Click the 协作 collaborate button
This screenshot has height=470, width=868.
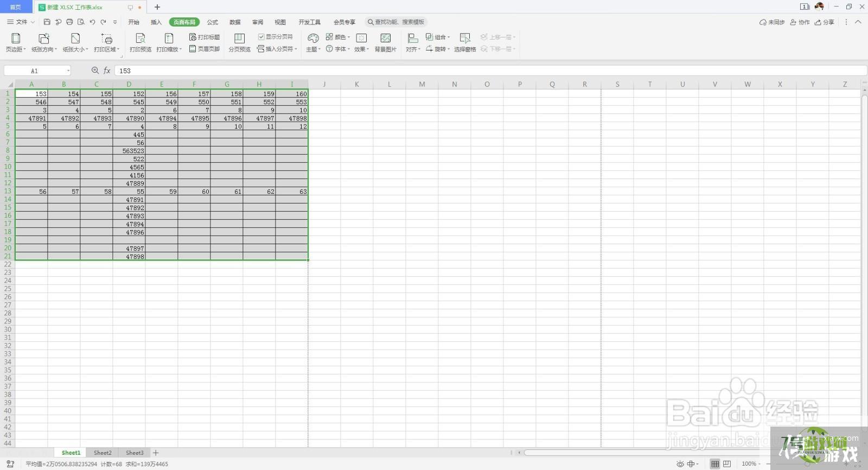800,22
